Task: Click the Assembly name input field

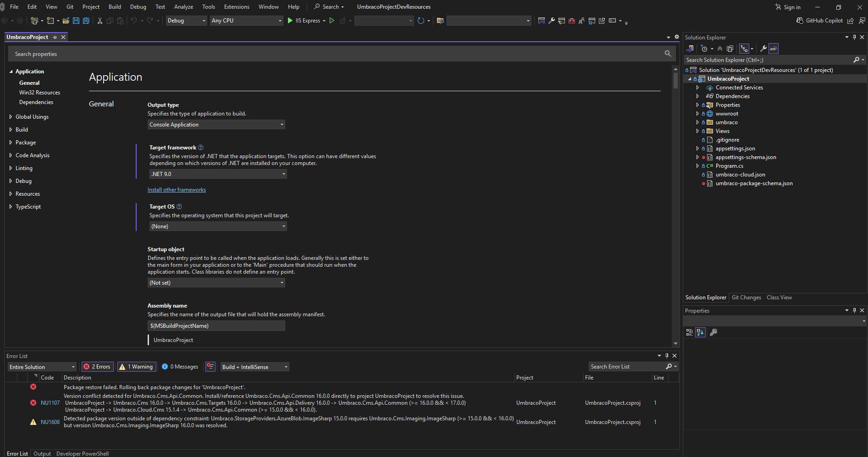Action: [x=216, y=326]
